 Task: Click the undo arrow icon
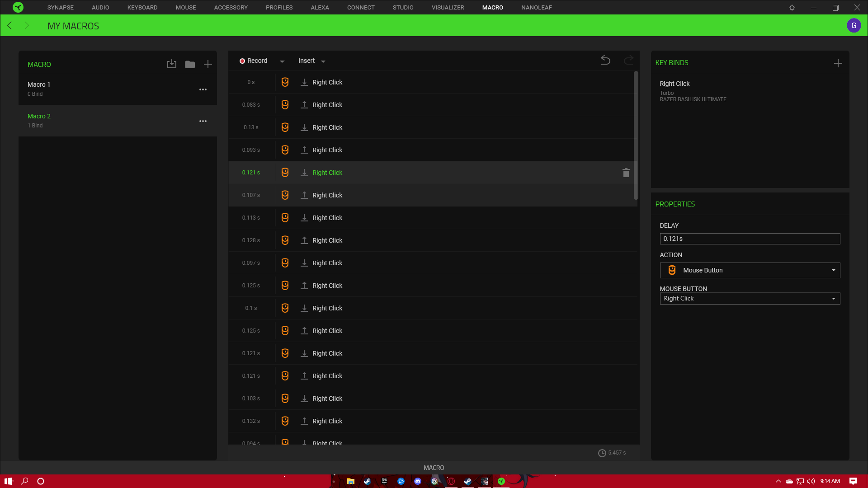coord(605,60)
